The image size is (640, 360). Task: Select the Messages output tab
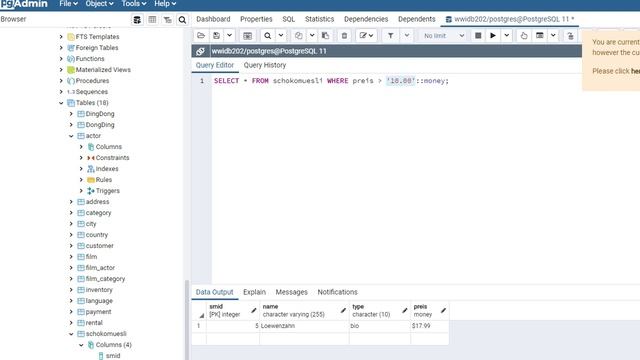(x=291, y=292)
